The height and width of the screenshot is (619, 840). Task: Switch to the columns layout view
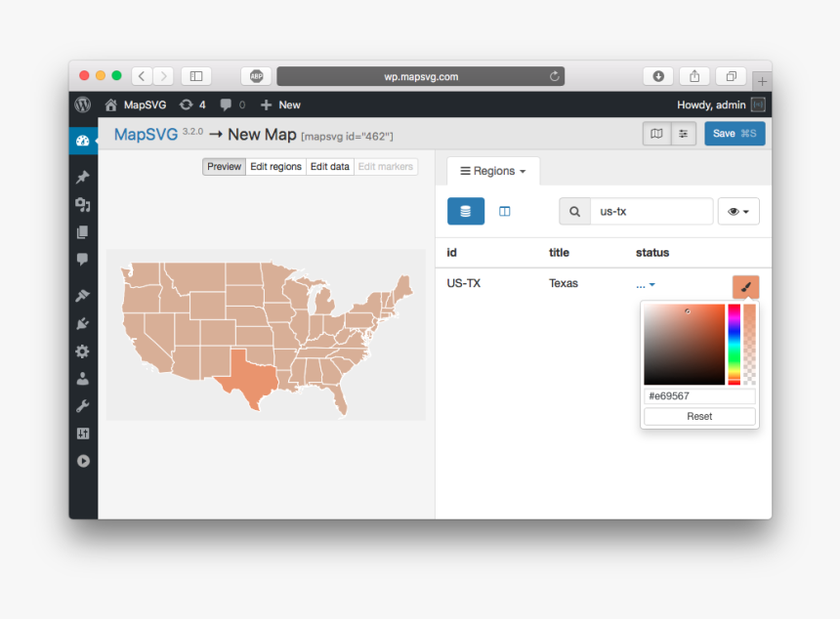tap(505, 211)
